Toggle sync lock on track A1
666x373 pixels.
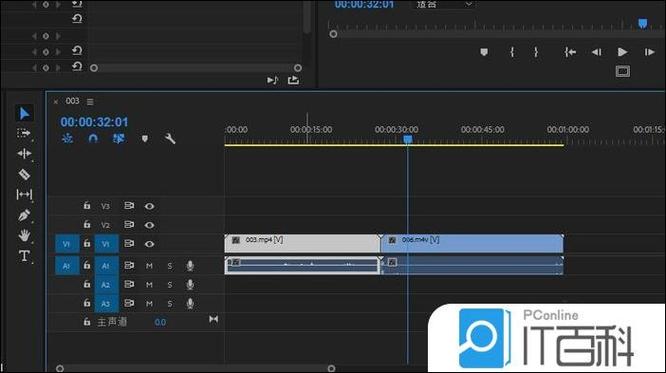(x=129, y=266)
